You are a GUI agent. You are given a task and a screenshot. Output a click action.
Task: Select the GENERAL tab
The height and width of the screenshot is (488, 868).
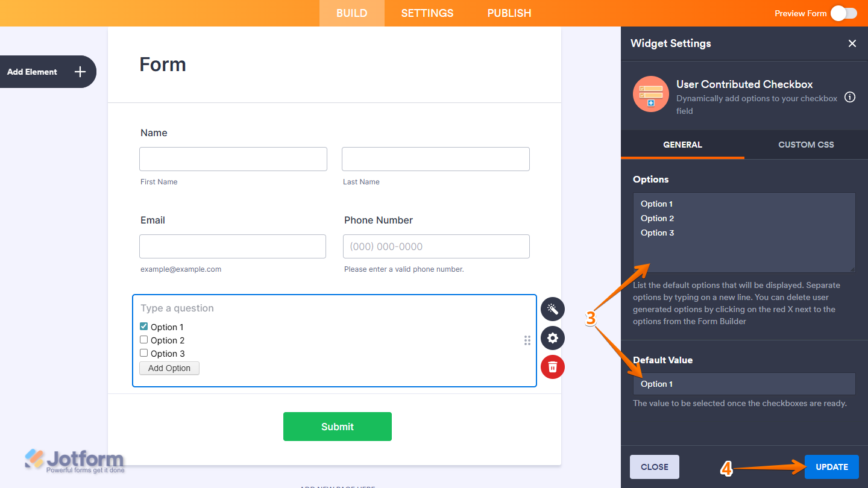682,145
